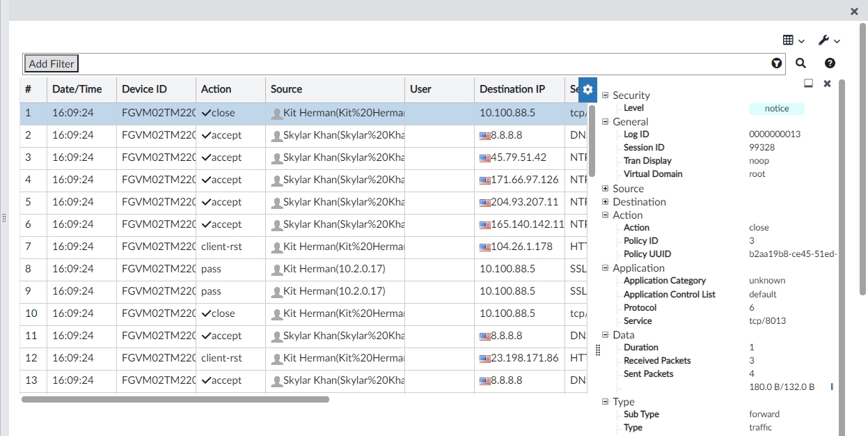Click the US flag icon beside 8.8.8.8
868x436 pixels.
[484, 134]
